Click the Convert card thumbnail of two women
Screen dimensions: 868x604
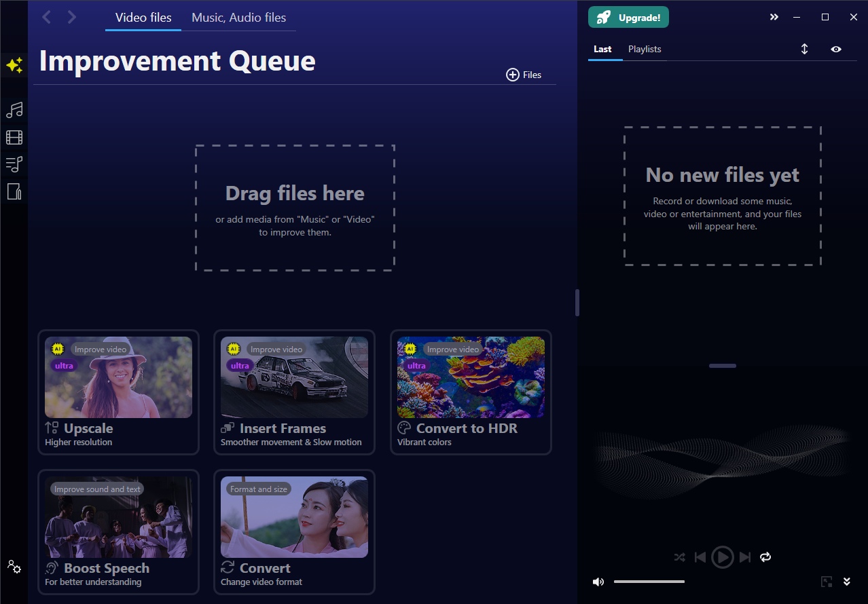click(294, 517)
